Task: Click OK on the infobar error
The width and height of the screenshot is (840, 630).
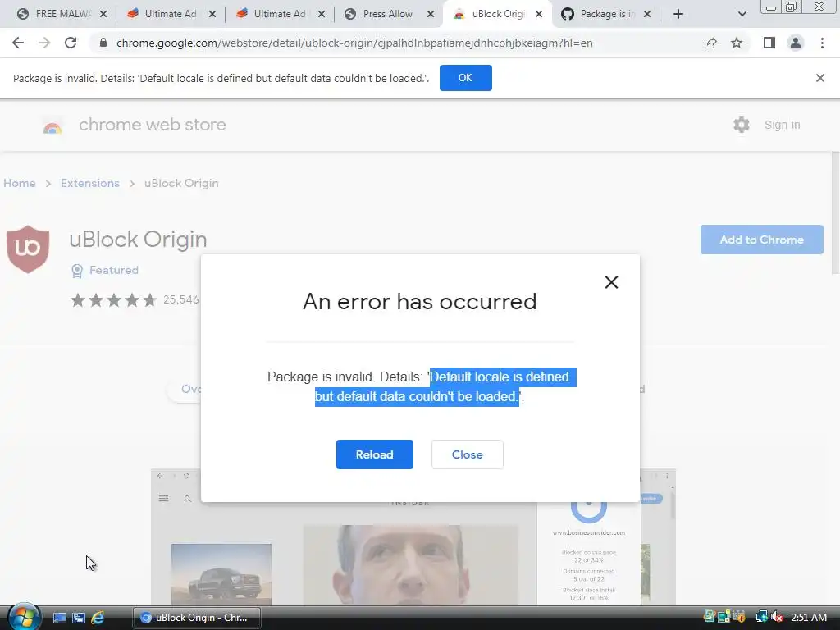Action: pyautogui.click(x=466, y=78)
